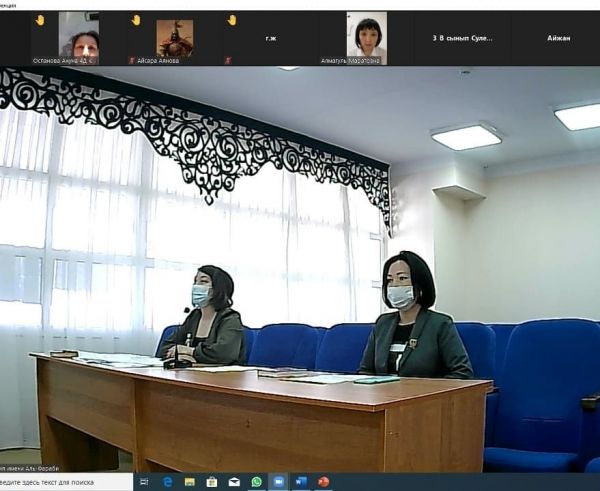Open File Explorer in the taskbar

click(x=190, y=481)
